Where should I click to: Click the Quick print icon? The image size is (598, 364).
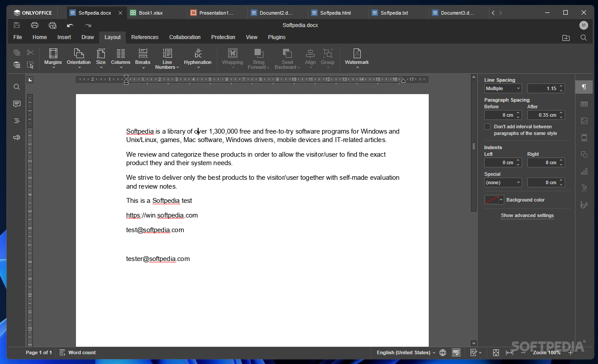click(x=52, y=25)
